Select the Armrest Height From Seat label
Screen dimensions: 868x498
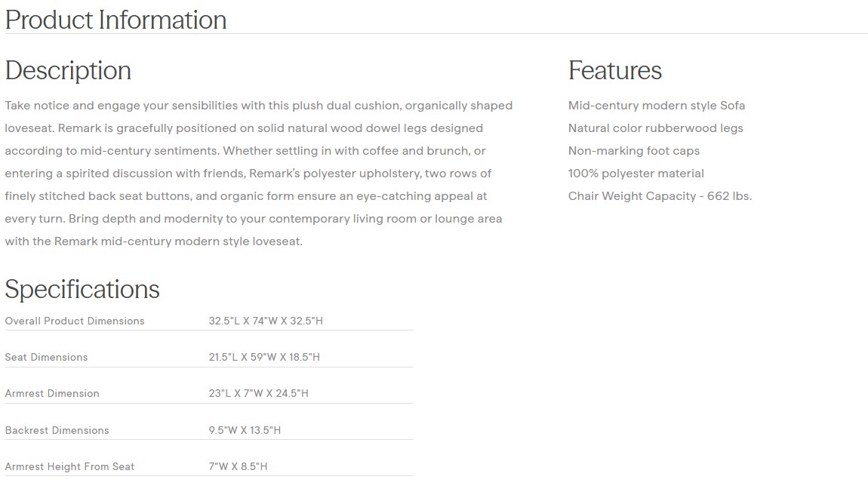69,466
